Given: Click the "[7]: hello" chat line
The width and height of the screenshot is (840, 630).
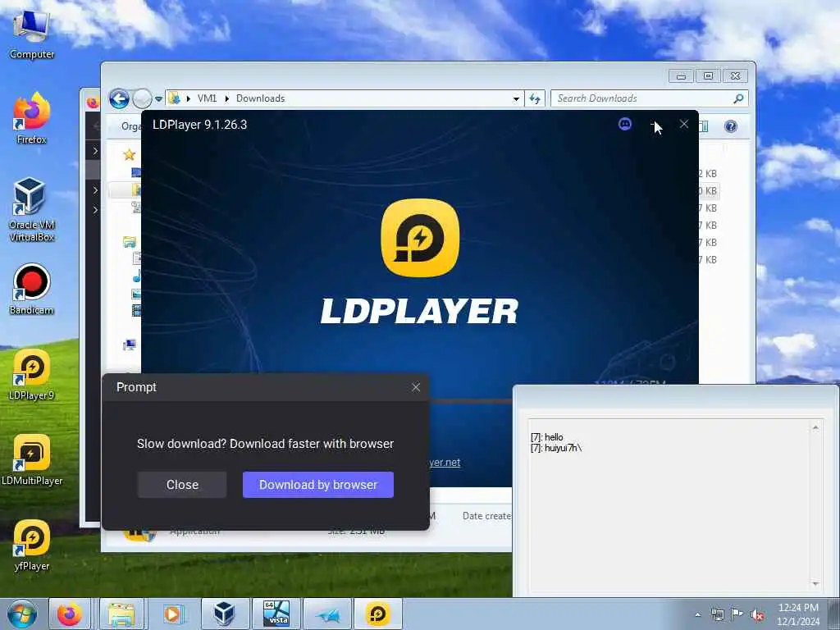Looking at the screenshot, I should (x=547, y=437).
